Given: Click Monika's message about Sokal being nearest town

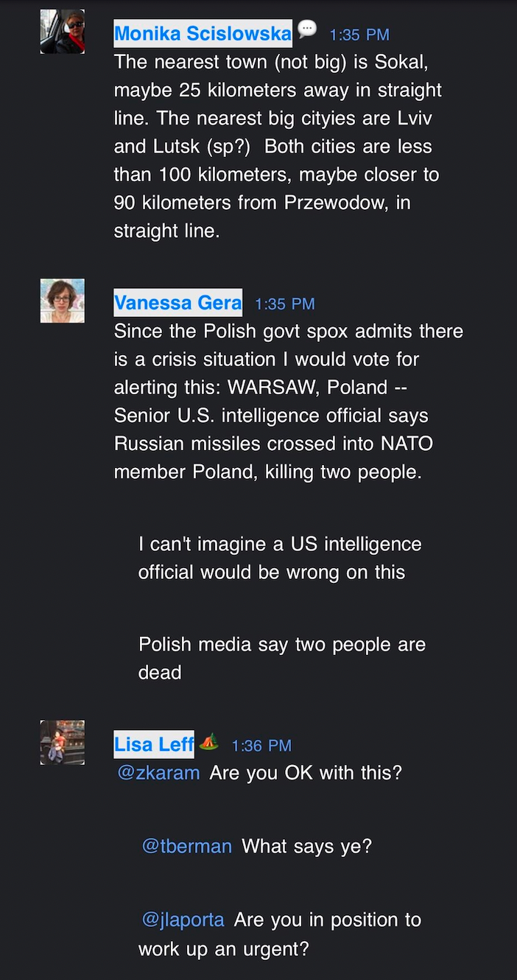Looking at the screenshot, I should 278,146.
